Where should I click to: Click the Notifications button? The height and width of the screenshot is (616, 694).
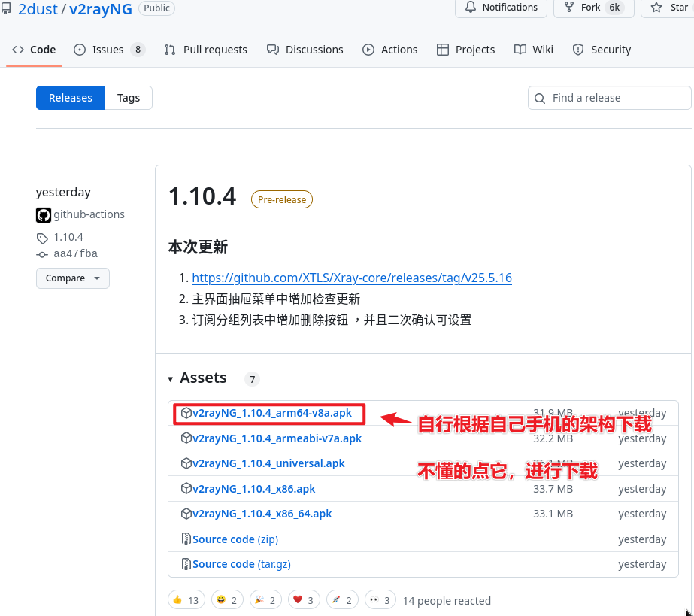coord(501,8)
